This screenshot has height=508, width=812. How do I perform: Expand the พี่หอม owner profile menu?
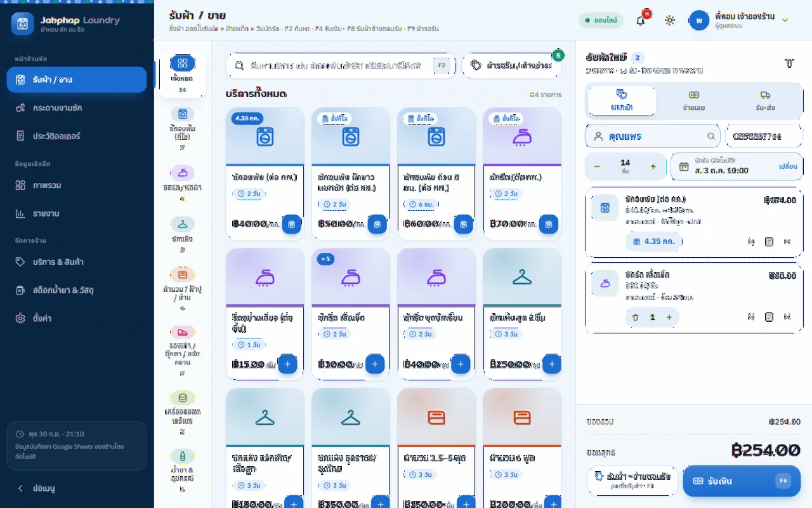point(740,20)
